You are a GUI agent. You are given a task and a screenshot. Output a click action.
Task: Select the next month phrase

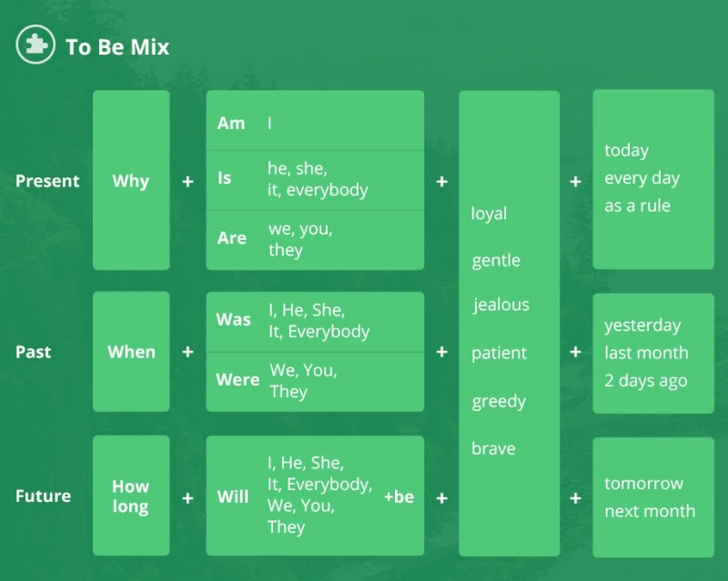click(650, 511)
